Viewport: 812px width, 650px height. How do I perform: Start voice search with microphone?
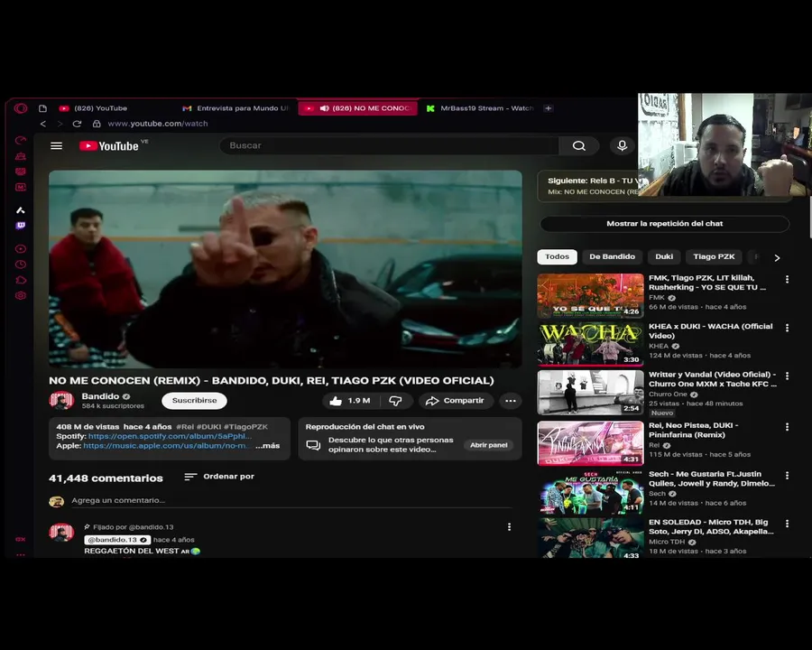tap(622, 146)
